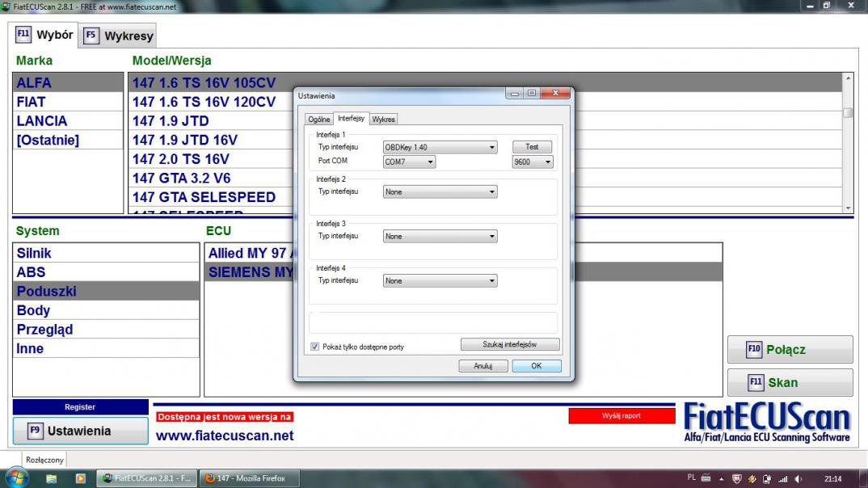
Task: Select LANCIA in the Marka list
Action: pos(68,120)
